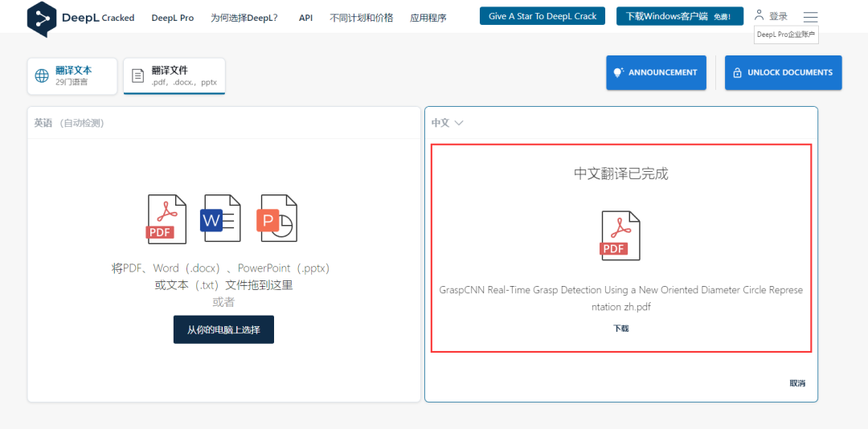Viewport: 868px width, 429px height.
Task: Click the PowerPoint icon in upload area
Action: click(x=276, y=218)
